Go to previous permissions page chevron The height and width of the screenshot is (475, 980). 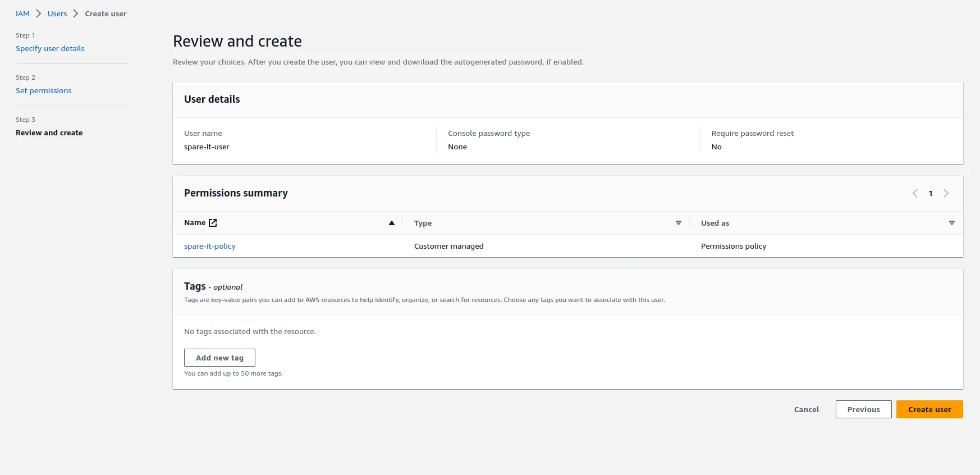[x=915, y=193]
